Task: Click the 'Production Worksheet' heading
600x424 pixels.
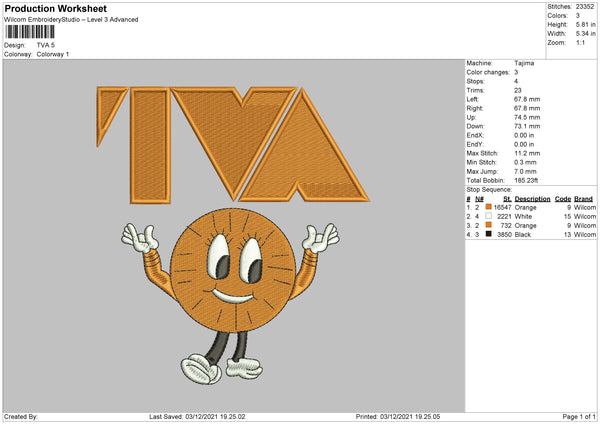Action: (x=55, y=8)
